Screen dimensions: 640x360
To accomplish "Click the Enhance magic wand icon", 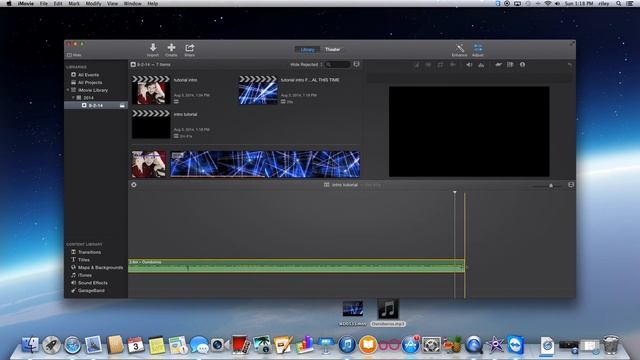I will (x=460, y=48).
